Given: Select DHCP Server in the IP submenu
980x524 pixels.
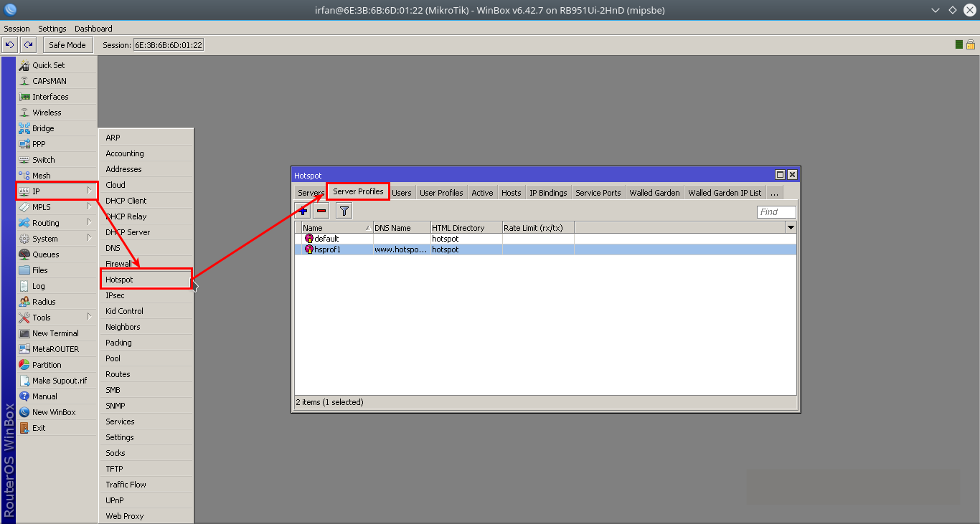Looking at the screenshot, I should click(x=146, y=232).
